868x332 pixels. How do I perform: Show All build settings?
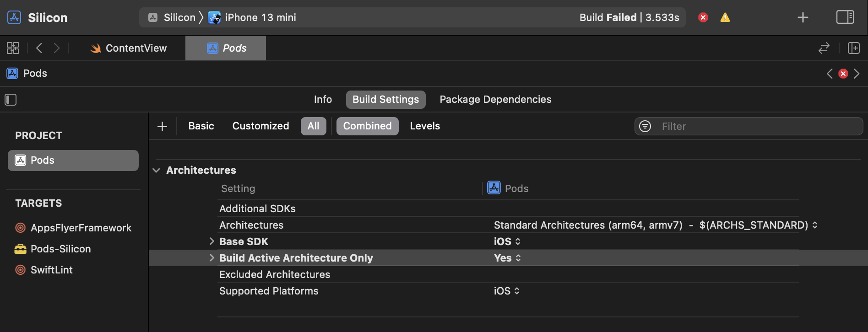pyautogui.click(x=314, y=126)
